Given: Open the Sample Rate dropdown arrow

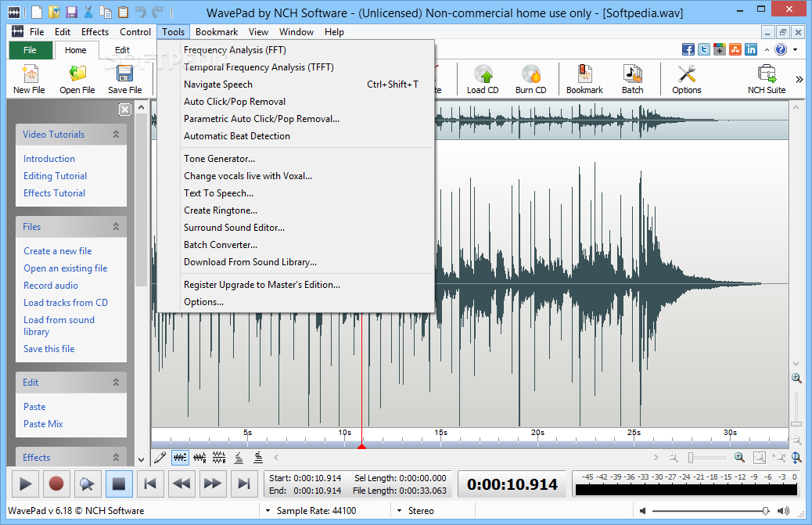Looking at the screenshot, I should click(268, 511).
